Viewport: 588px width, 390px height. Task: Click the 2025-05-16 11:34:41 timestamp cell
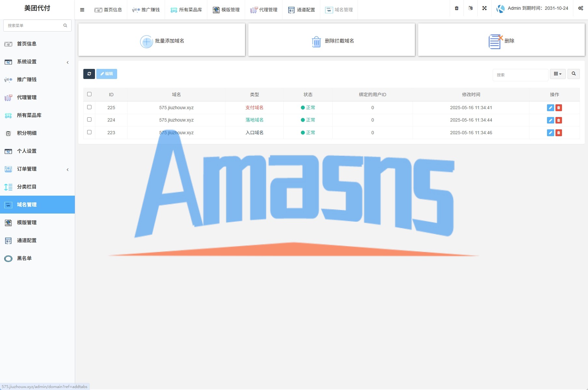click(471, 108)
